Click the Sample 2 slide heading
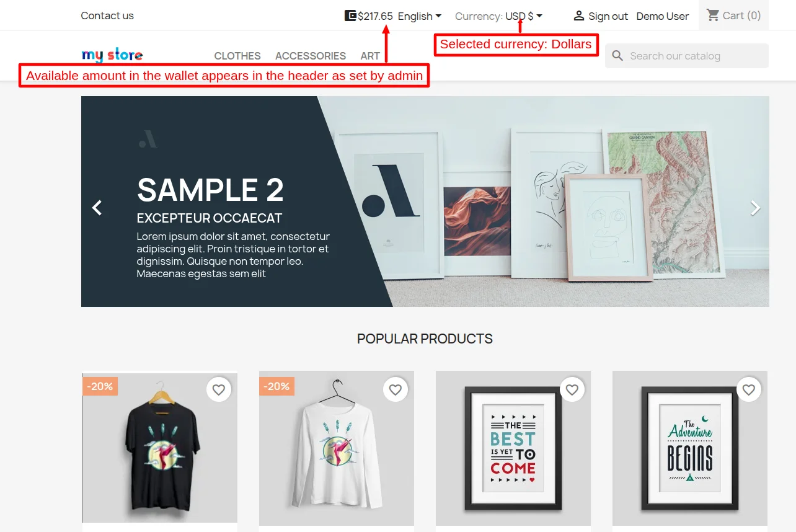Viewport: 796px width, 532px height. [x=210, y=190]
